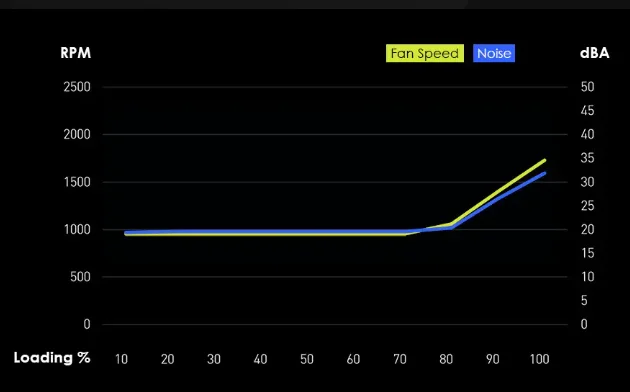630x392 pixels.
Task: Click the 10 tick on Loading % axis
Action: click(x=121, y=359)
